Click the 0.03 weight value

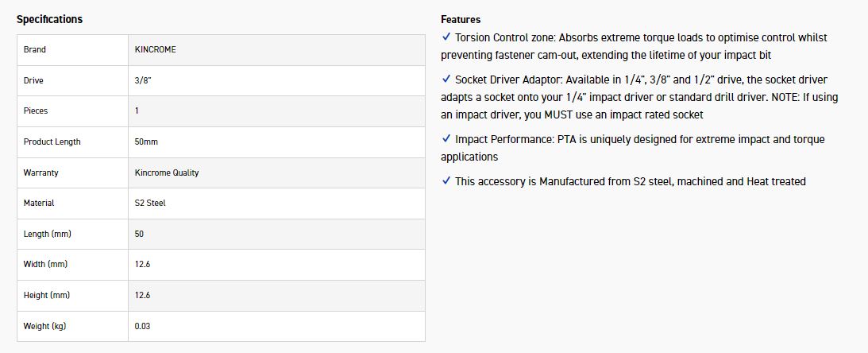point(143,326)
